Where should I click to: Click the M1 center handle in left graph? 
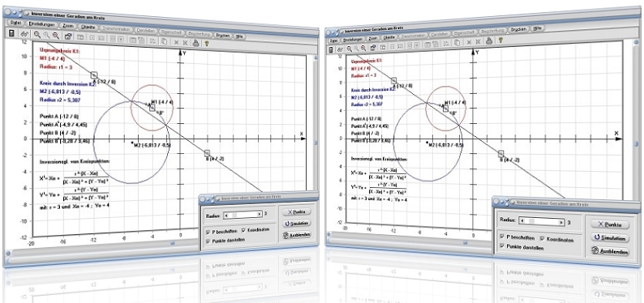pyautogui.click(x=152, y=108)
